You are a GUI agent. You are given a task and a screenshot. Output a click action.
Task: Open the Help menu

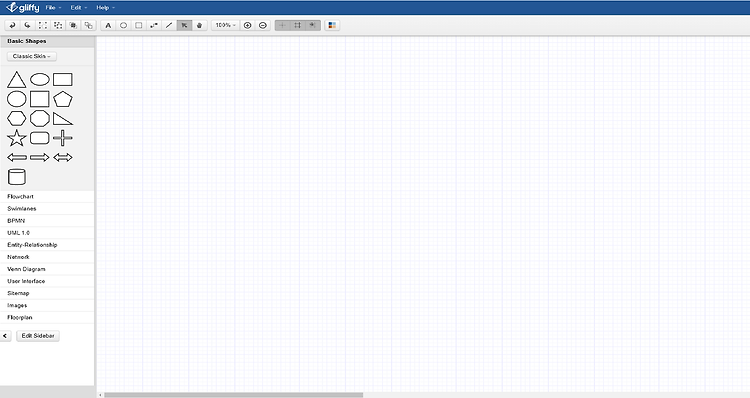tap(105, 8)
